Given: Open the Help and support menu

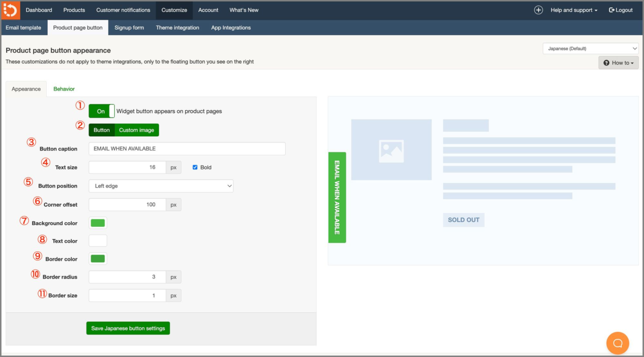Looking at the screenshot, I should pyautogui.click(x=574, y=10).
